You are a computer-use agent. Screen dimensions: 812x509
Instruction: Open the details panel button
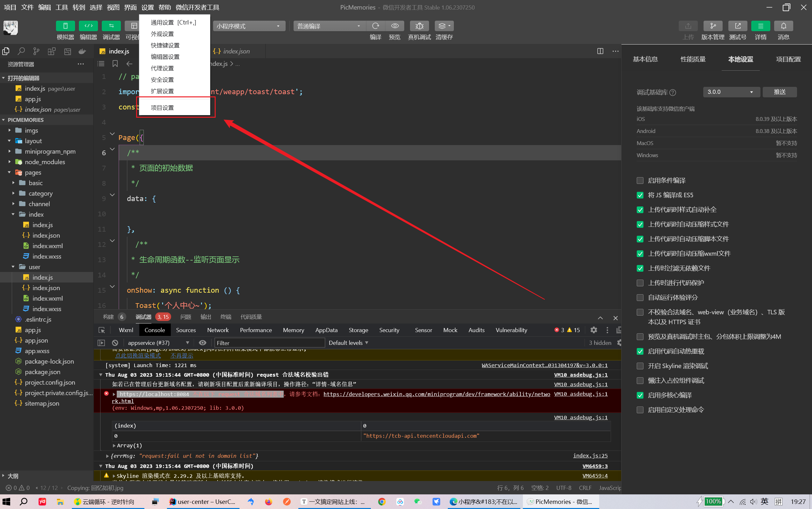coord(760,26)
